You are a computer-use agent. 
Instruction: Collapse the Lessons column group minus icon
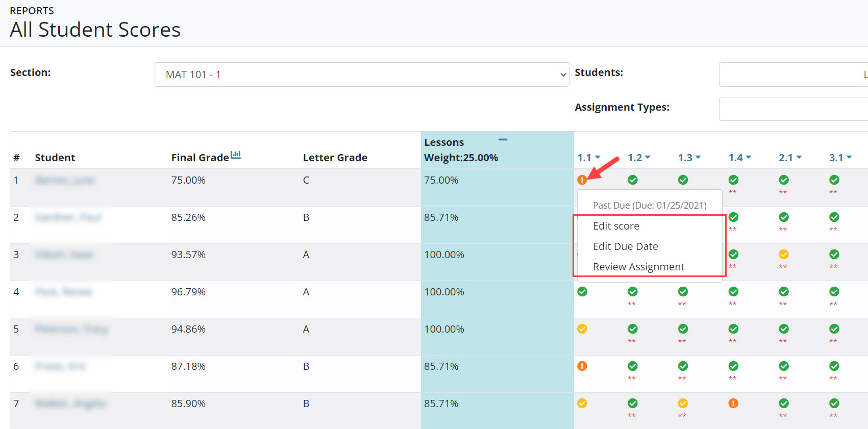503,139
